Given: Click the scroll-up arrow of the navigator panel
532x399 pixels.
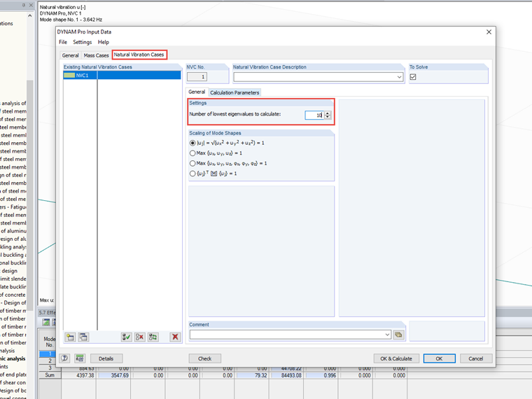Looking at the screenshot, I should pos(30,15).
